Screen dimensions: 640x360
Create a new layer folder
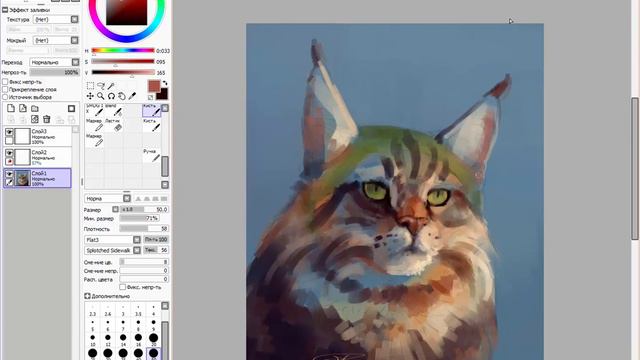35,108
